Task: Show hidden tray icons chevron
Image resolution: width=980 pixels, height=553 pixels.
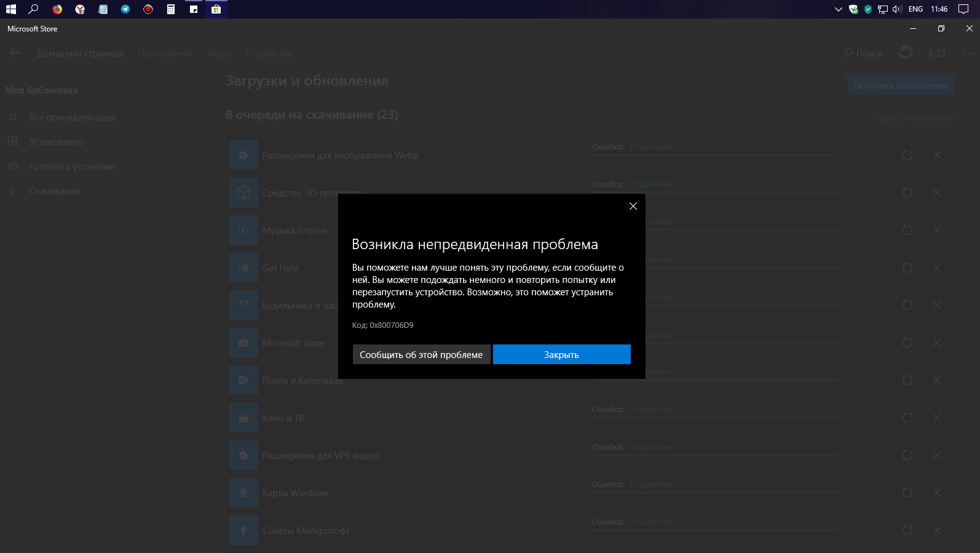Action: click(838, 9)
